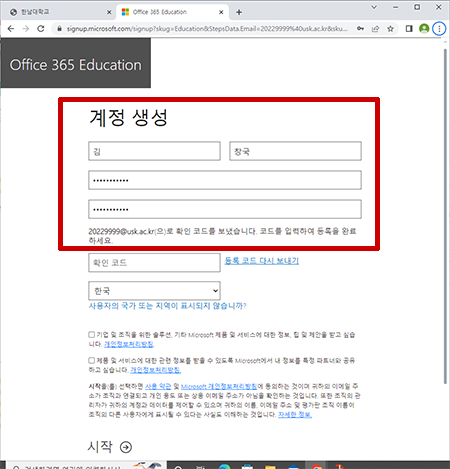Open the share page icon in address bar

[x=375, y=29]
